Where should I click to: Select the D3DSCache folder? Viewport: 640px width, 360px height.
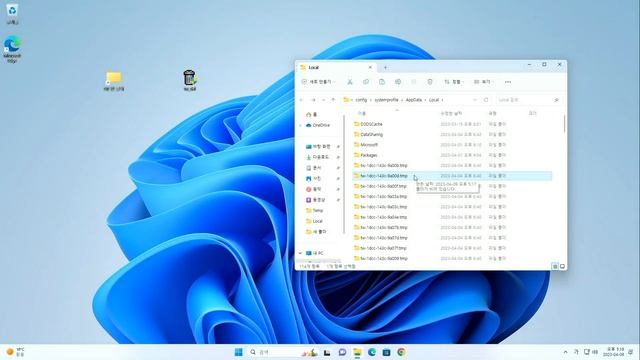(x=368, y=124)
